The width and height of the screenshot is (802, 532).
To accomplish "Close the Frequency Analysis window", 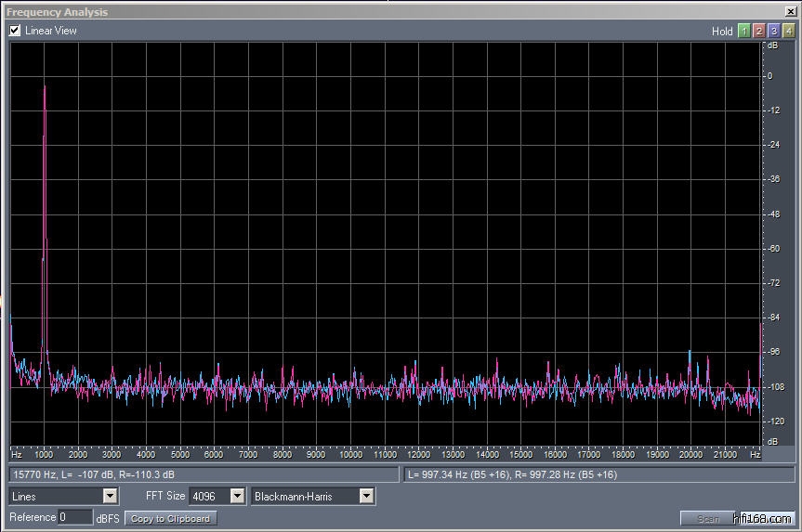I will [x=791, y=12].
